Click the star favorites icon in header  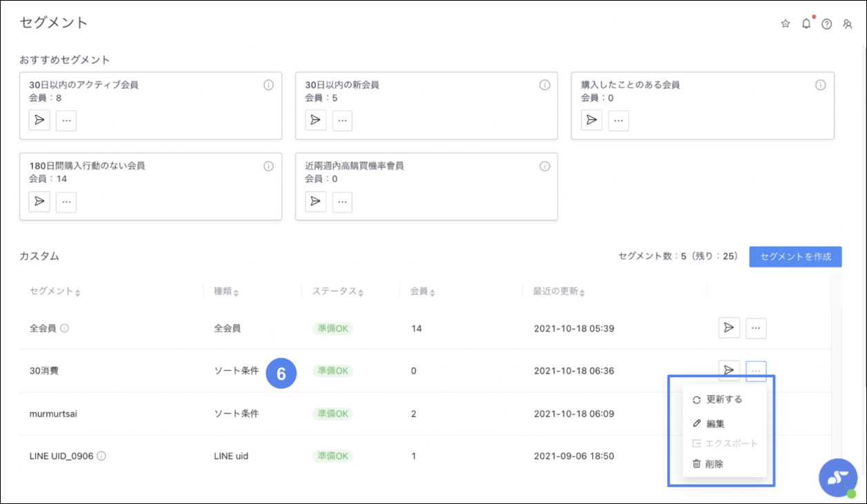785,24
